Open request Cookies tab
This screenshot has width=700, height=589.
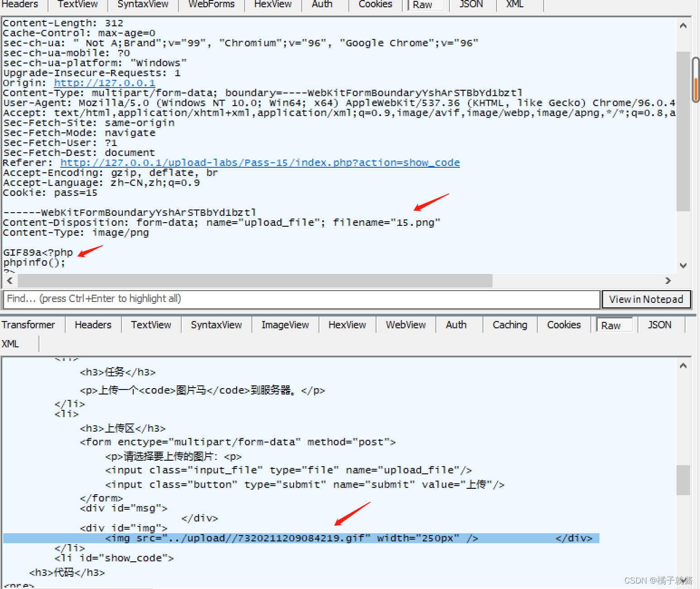[x=376, y=5]
